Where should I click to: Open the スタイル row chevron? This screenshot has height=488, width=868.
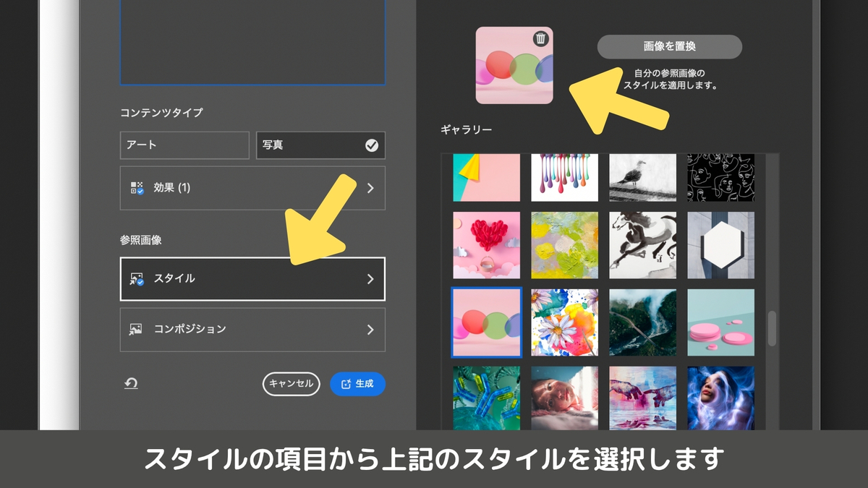370,279
